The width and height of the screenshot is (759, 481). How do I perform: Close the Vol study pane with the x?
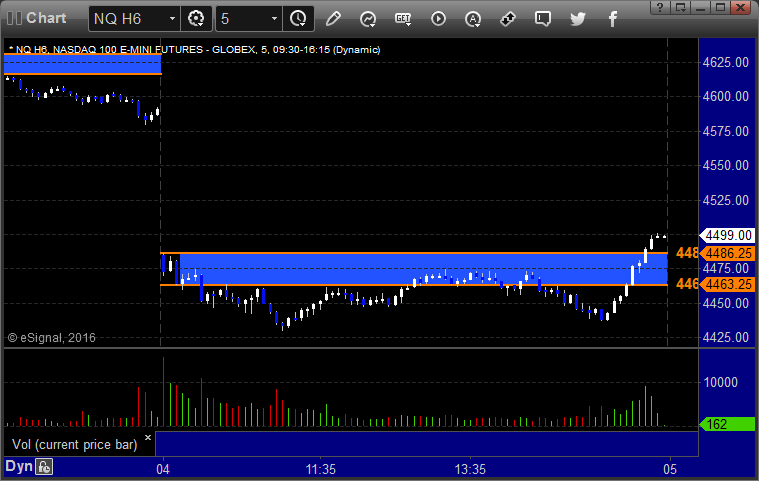(x=148, y=437)
